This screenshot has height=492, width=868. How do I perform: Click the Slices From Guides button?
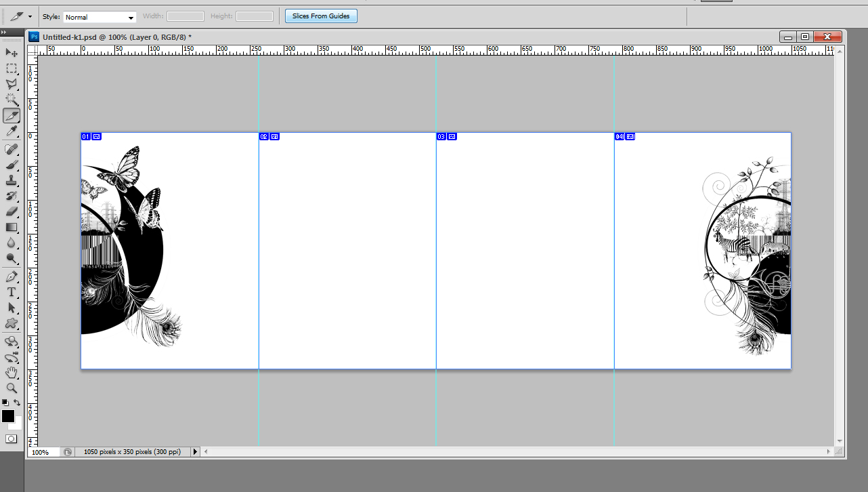tap(321, 16)
